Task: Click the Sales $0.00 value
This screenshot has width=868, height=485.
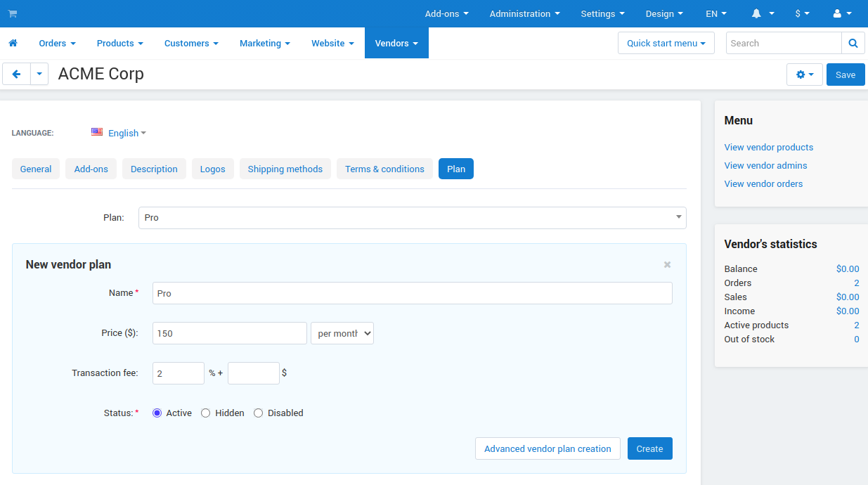Action: 848,297
